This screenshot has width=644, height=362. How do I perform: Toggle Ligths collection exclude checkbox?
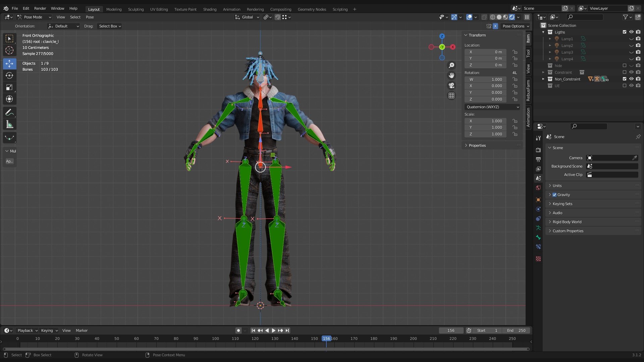625,32
